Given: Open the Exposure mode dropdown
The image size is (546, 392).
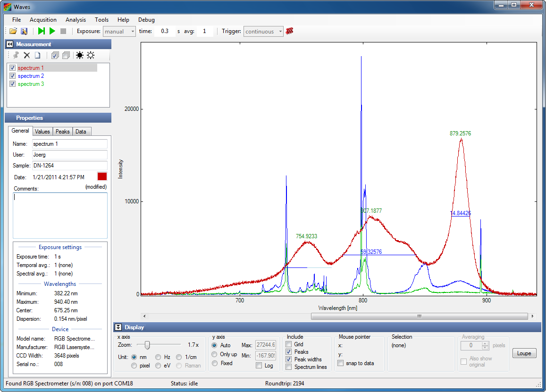Looking at the screenshot, I should click(x=119, y=32).
